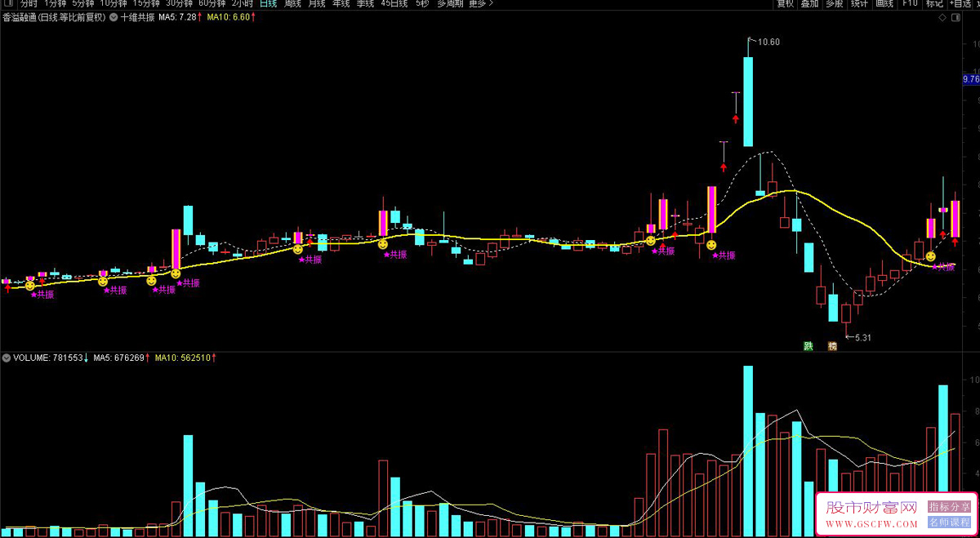Open the 多股 multi-stock view

(834, 3)
